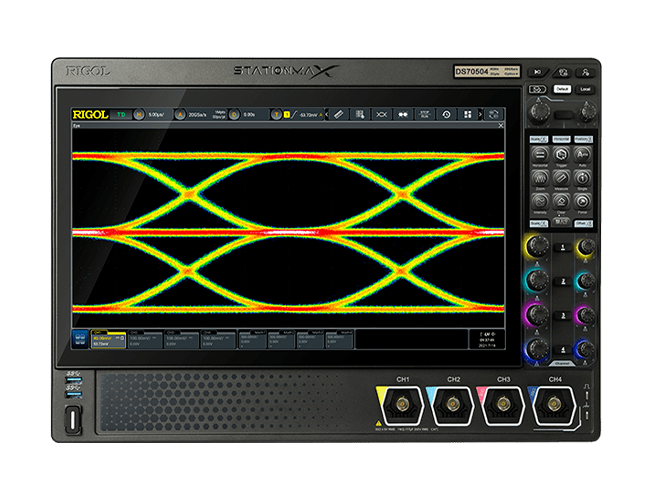Screen dimensions: 652x500
Task: Open the history clock icon in the toolbar
Action: [x=446, y=114]
